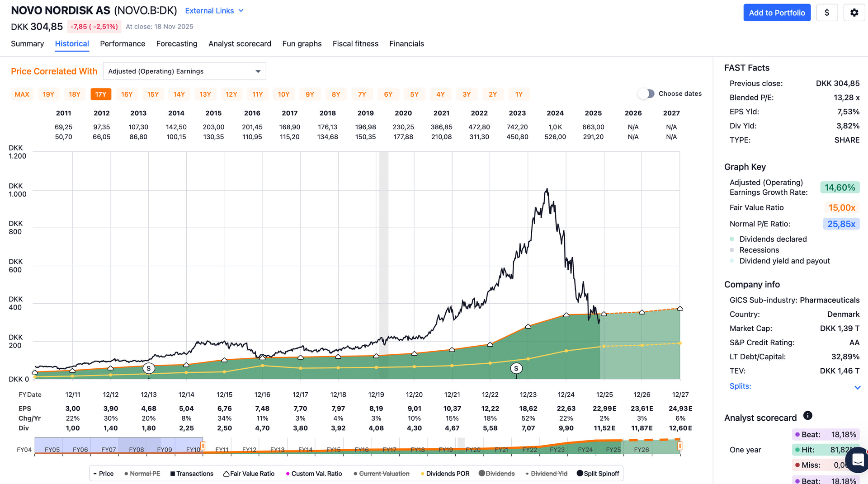Open the Adjusted (Operating) Earnings dropdown

[x=184, y=71]
